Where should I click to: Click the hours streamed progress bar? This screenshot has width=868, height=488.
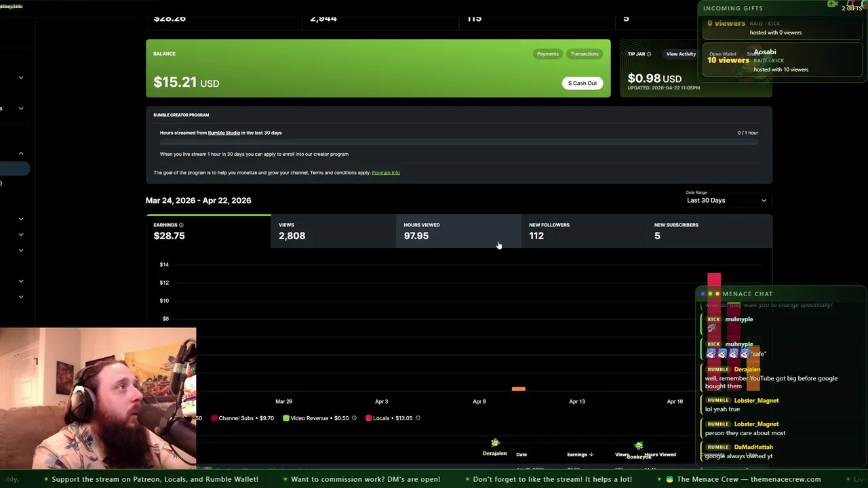[x=459, y=142]
